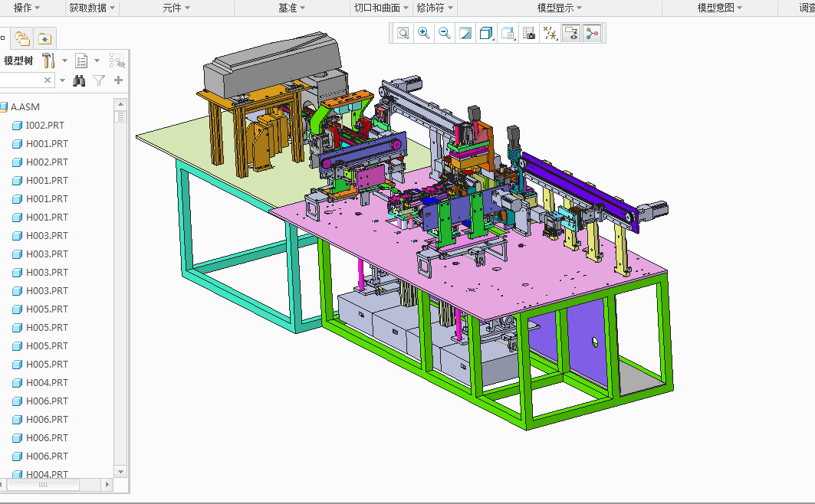Viewport: 815px width, 504px height.
Task: Open the settings dropdown in model tree header
Action: (97, 60)
